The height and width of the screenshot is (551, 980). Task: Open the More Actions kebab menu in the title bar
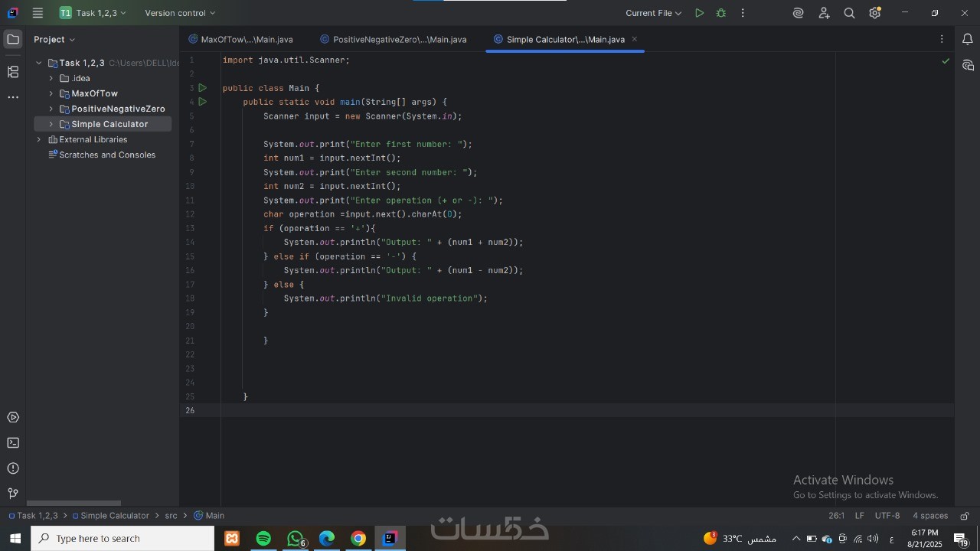coord(743,13)
